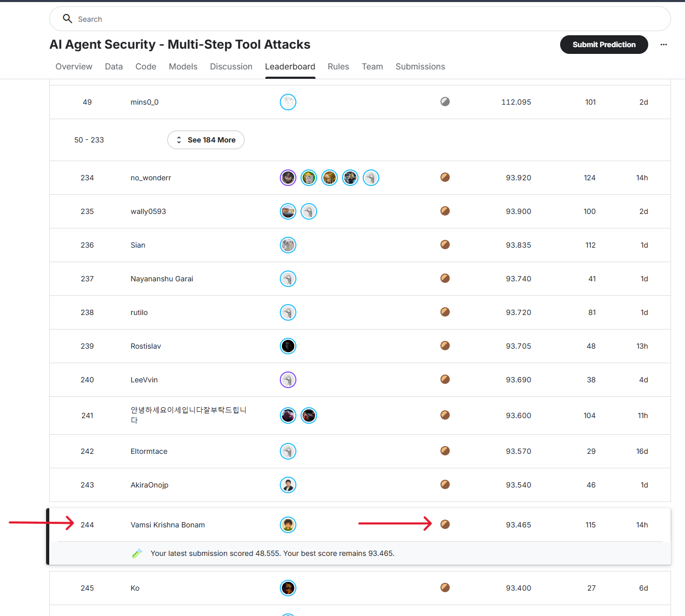This screenshot has width=685, height=616.
Task: Click team name rutilo
Action: (x=139, y=312)
